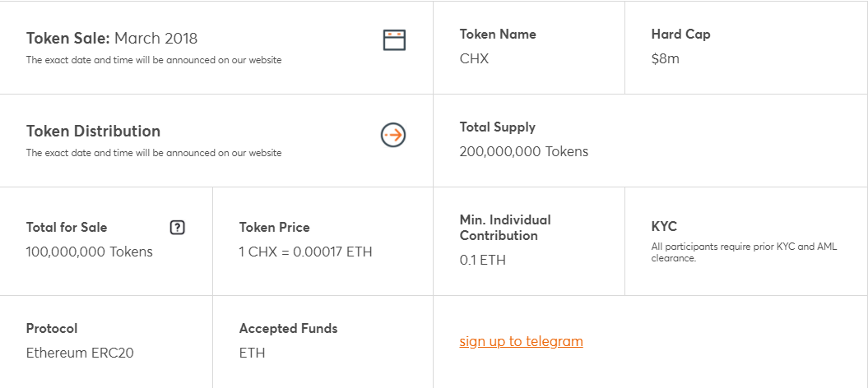
Task: Click the 1 CHX = 0.00017 ETH price
Action: pyautogui.click(x=305, y=252)
